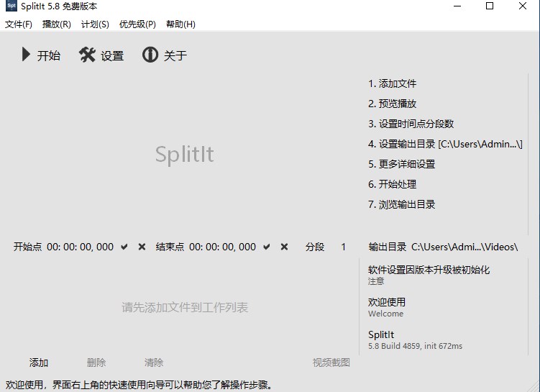
Task: Open the 播放(R) menu
Action: click(57, 24)
